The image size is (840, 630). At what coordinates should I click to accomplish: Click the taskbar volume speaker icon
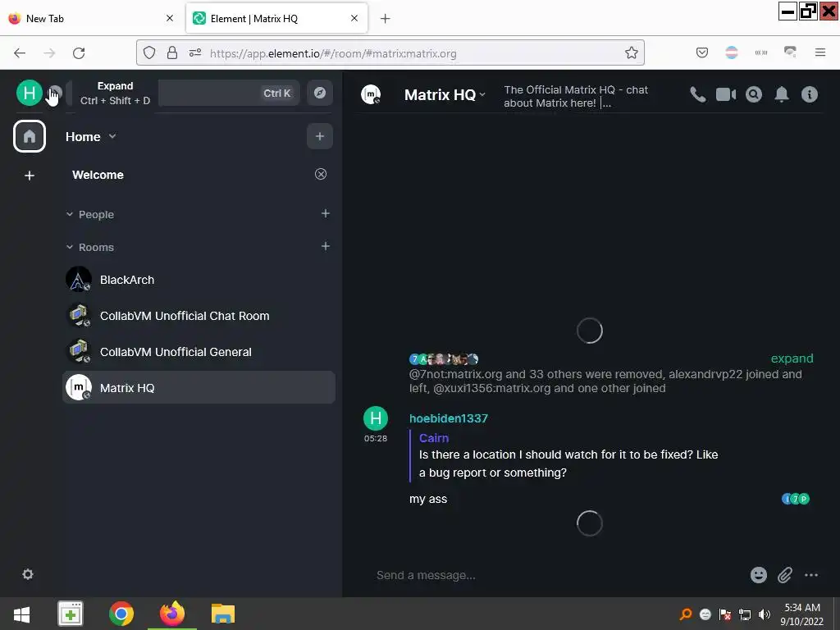click(765, 614)
